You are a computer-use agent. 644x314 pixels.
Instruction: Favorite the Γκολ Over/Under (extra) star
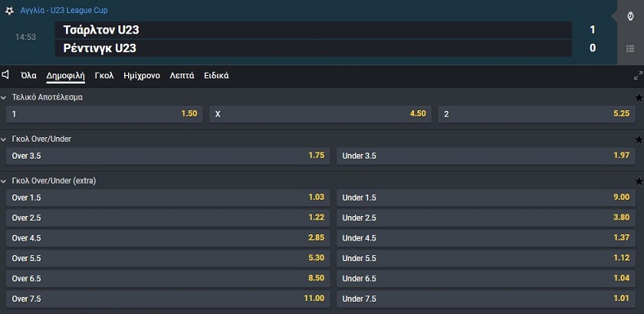pyautogui.click(x=639, y=181)
